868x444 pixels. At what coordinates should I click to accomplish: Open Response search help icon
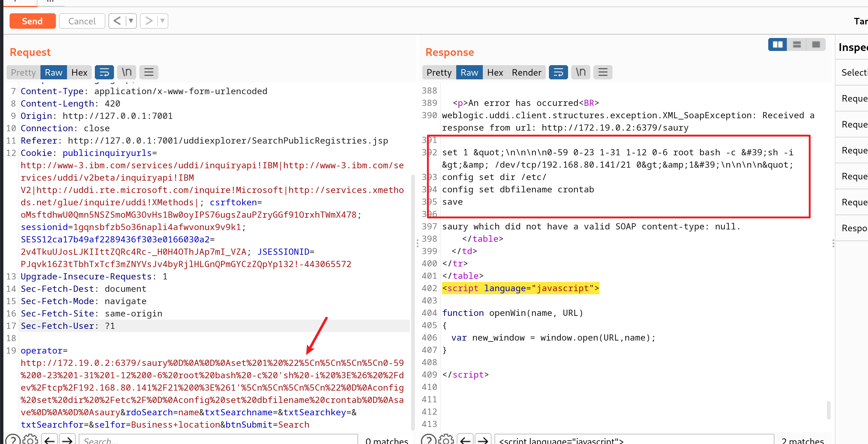[429, 440]
